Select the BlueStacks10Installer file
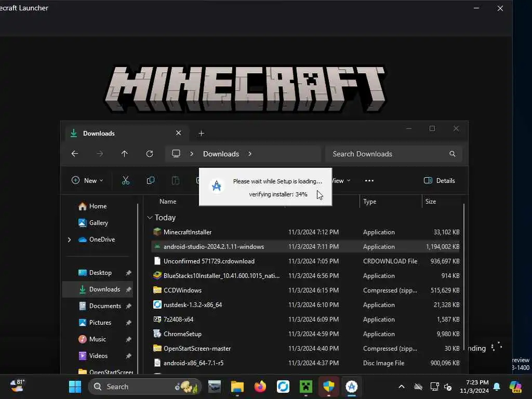Image resolution: width=532 pixels, height=399 pixels. point(305,276)
